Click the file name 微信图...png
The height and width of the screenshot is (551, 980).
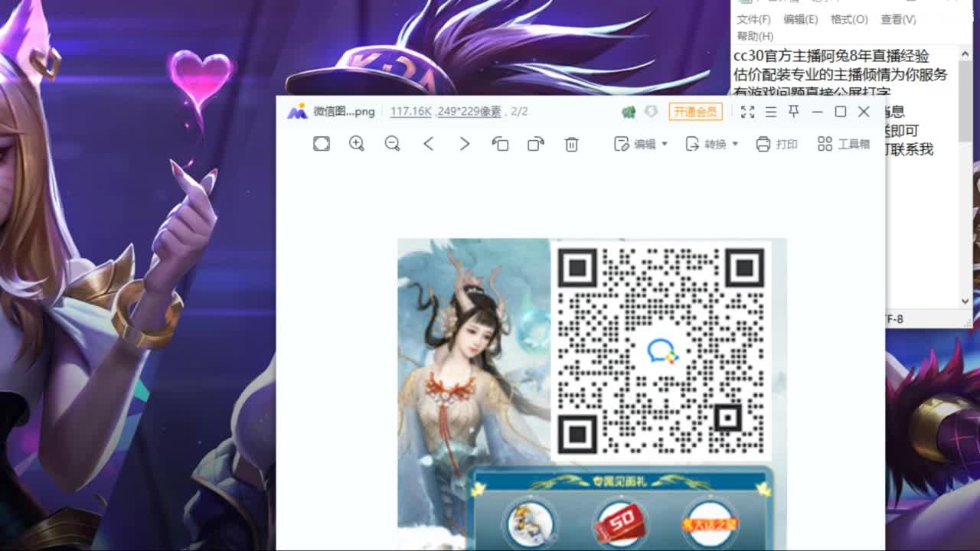coord(344,112)
